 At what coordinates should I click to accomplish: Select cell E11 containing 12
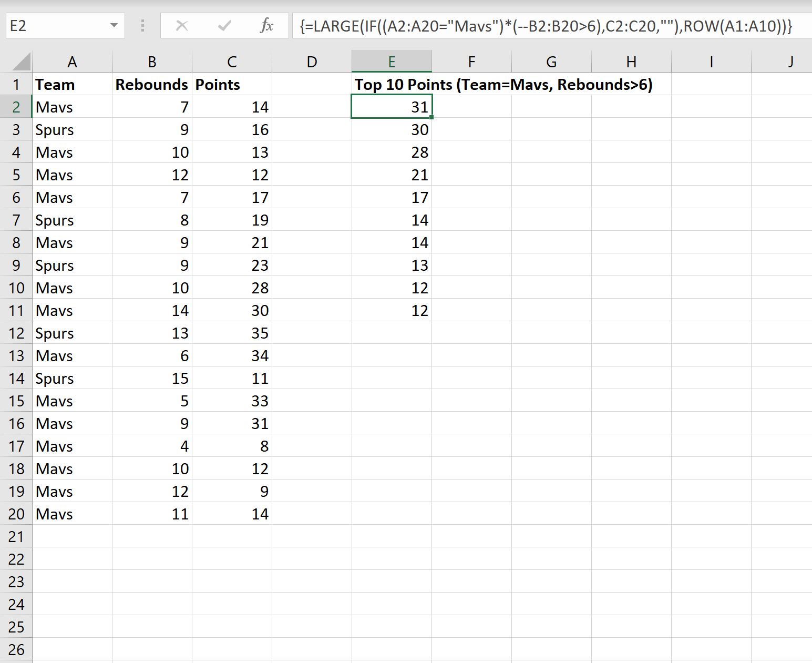click(x=392, y=310)
